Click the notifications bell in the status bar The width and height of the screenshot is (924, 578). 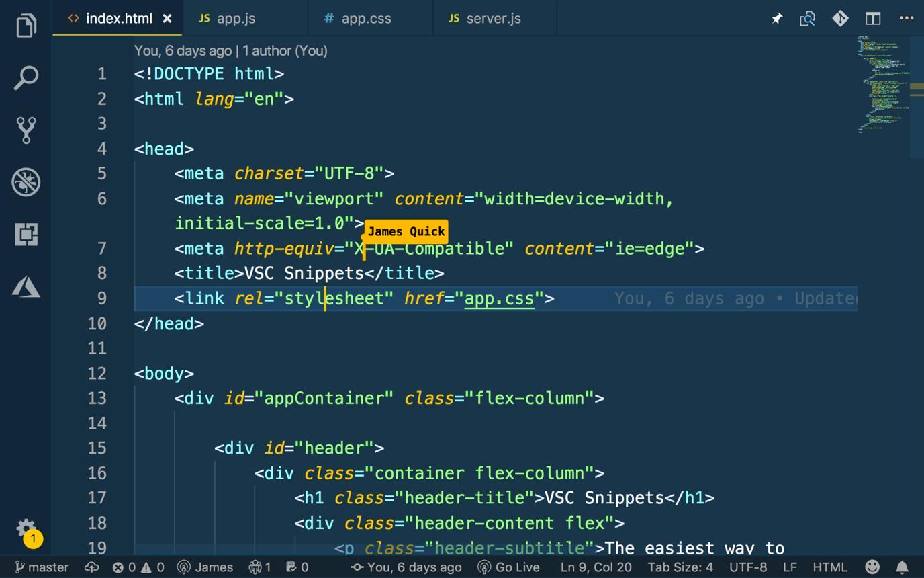[902, 567]
